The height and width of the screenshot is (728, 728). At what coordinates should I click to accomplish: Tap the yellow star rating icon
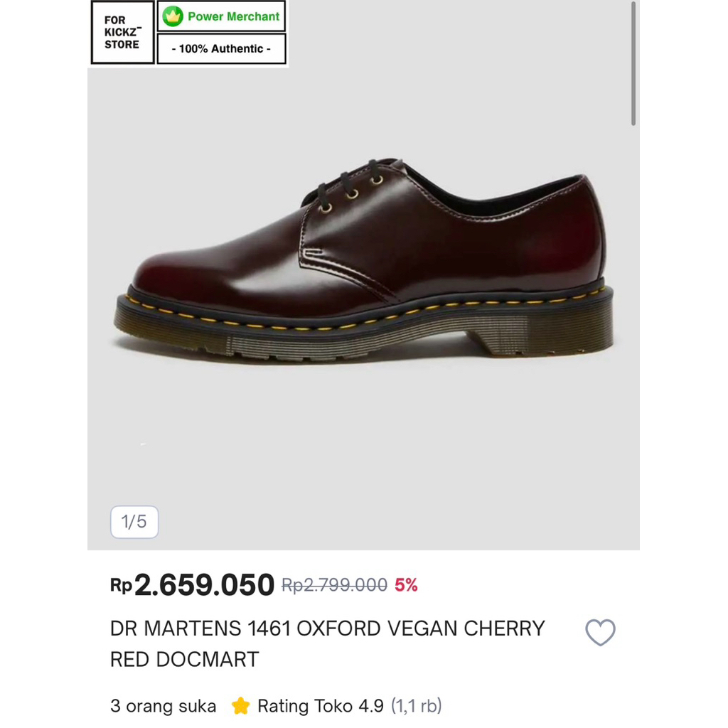(241, 706)
